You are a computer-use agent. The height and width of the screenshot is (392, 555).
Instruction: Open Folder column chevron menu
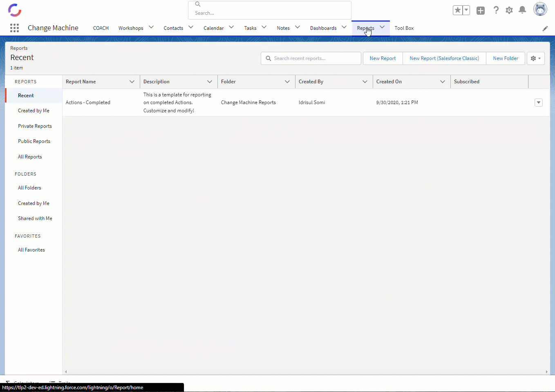(x=287, y=82)
